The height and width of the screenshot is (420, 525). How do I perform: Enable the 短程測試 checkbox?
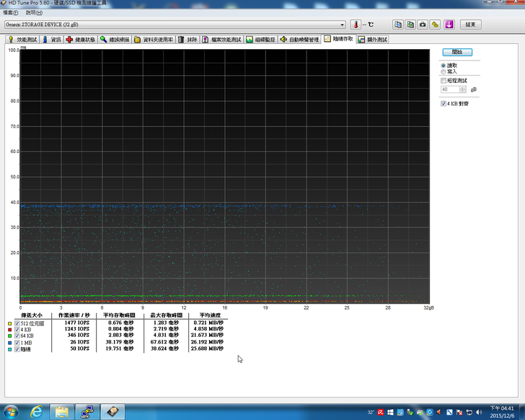click(443, 81)
